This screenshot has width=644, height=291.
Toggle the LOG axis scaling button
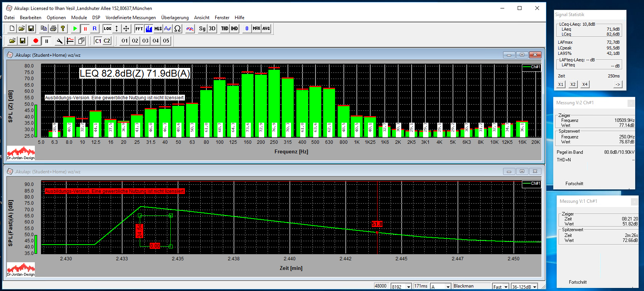tap(108, 29)
